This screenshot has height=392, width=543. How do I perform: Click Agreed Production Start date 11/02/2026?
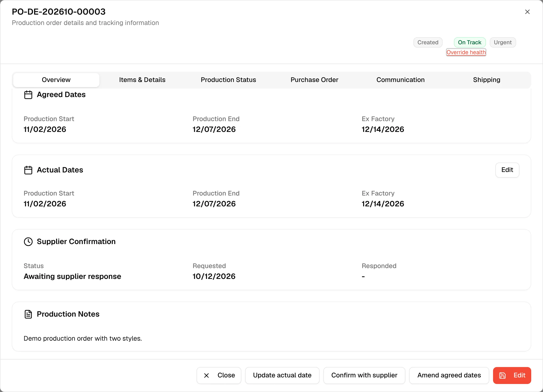pyautogui.click(x=45, y=130)
